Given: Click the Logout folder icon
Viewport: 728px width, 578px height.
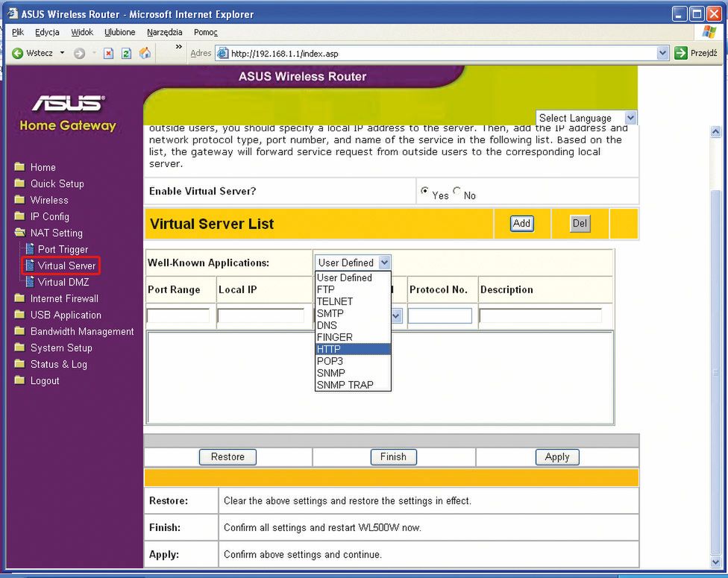Looking at the screenshot, I should (x=19, y=380).
